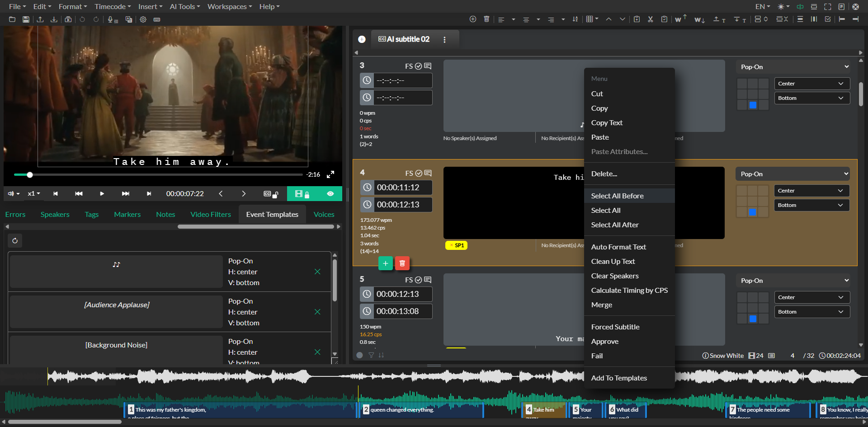This screenshot has height=427, width=868.
Task: Choose Auto Format Text in context menu
Action: 629,247
